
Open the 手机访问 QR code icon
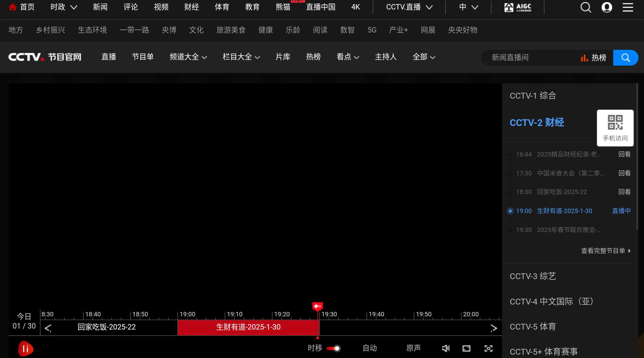tap(615, 123)
